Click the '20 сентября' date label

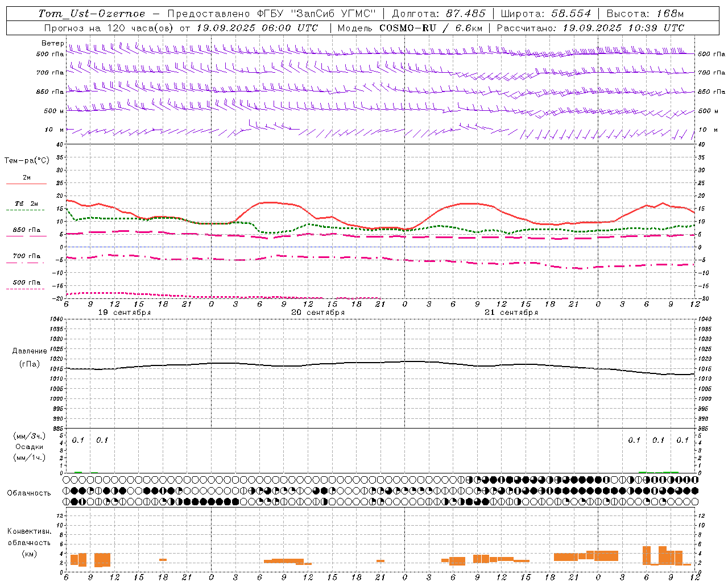[x=318, y=313]
